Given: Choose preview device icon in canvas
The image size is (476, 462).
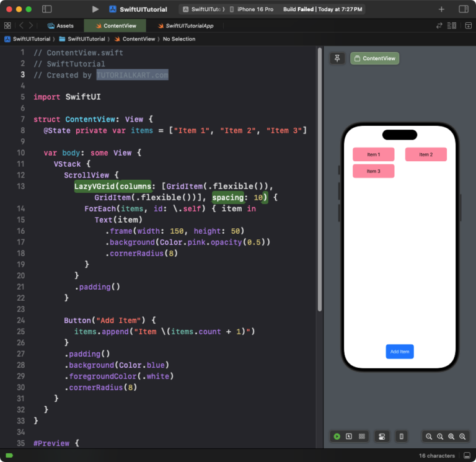Looking at the screenshot, I should pyautogui.click(x=402, y=437).
